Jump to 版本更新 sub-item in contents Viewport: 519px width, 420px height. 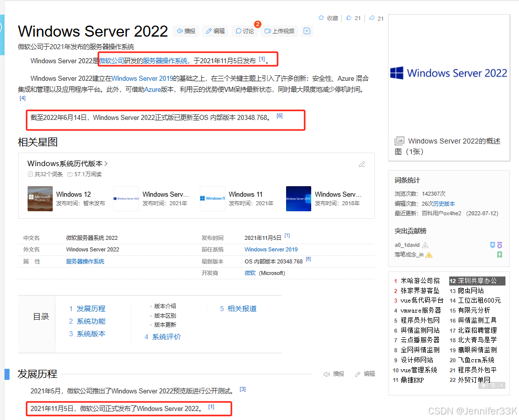pos(165,325)
